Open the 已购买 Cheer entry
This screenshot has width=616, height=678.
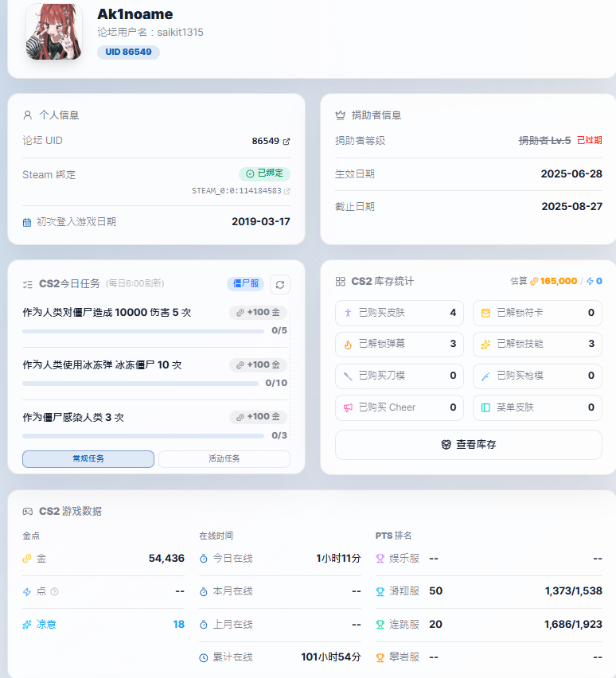point(400,407)
